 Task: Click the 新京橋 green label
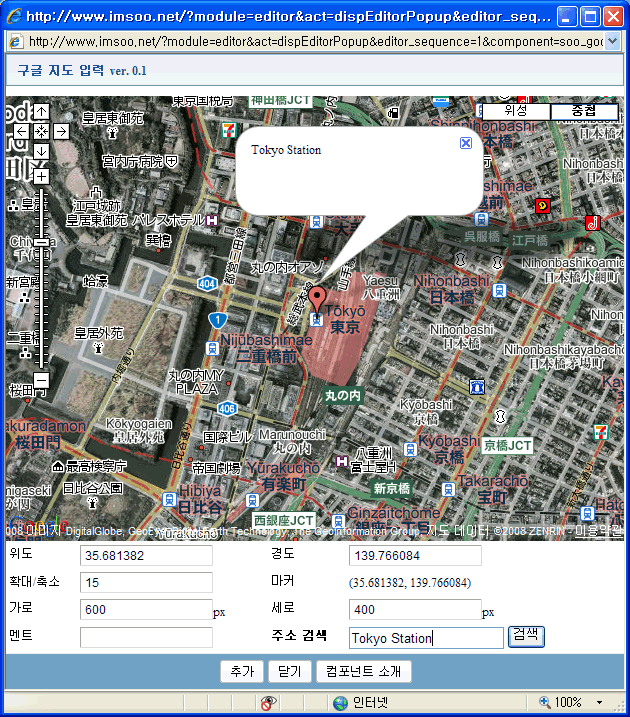[391, 488]
